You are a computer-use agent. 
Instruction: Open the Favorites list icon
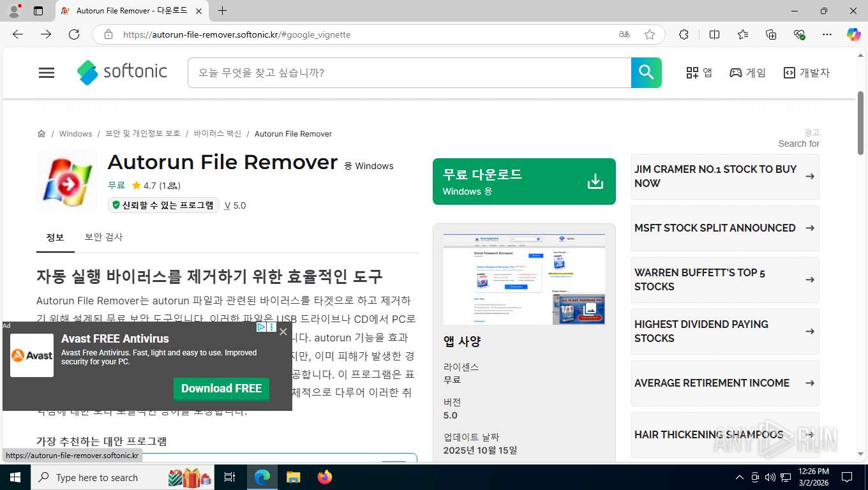[x=743, y=34]
